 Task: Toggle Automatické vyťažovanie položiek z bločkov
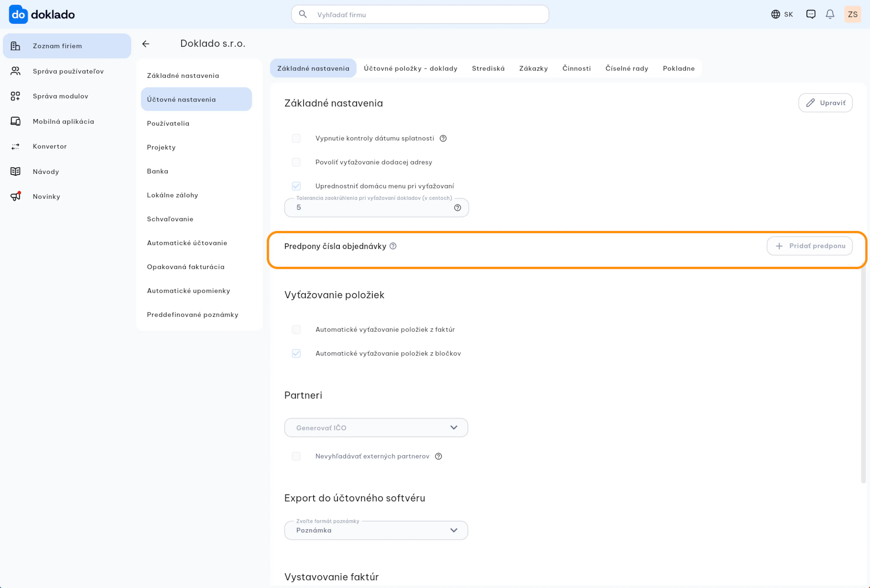point(296,353)
